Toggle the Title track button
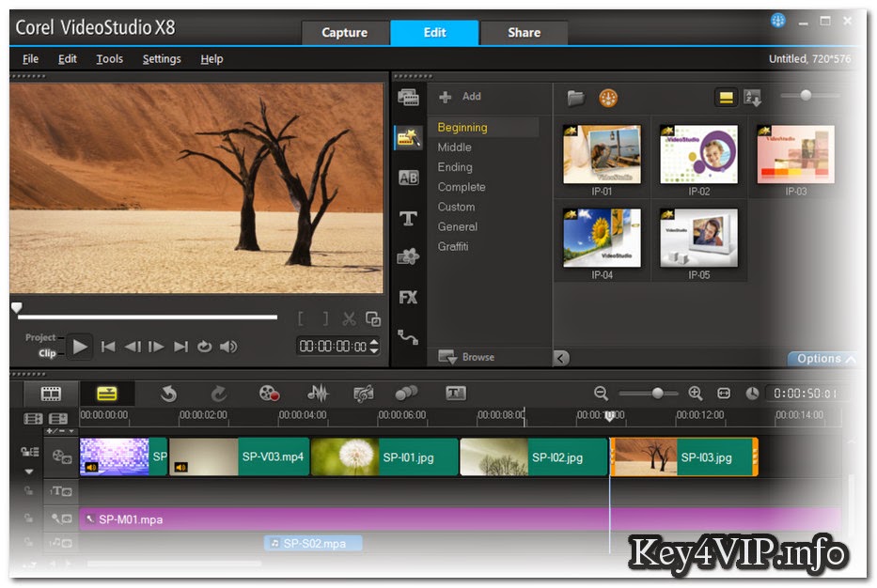Screen dimensions: 877x588 pos(61,491)
